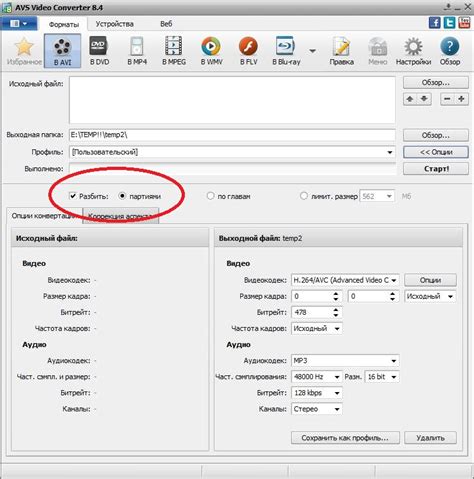Select the В MP4 format icon
Viewport: 474px width, 479px height.
137,51
